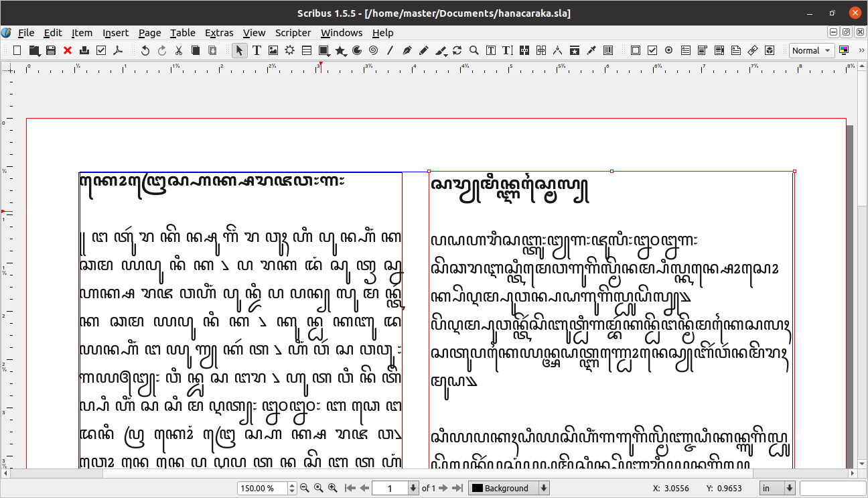Image resolution: width=868 pixels, height=498 pixels.
Task: Insert PDF Push Button tool
Action: [636, 50]
